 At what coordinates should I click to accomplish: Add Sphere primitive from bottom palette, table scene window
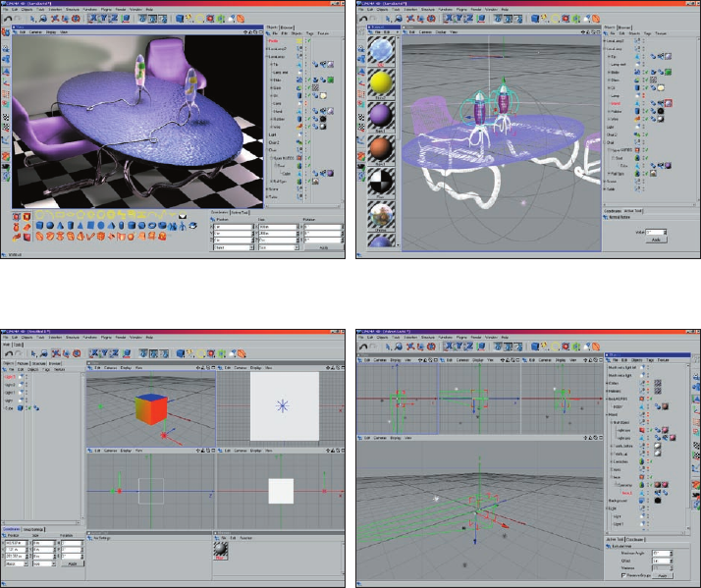(50, 226)
